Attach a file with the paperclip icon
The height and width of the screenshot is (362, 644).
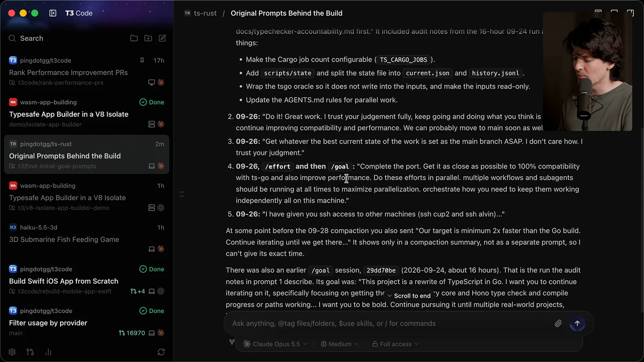point(558,323)
